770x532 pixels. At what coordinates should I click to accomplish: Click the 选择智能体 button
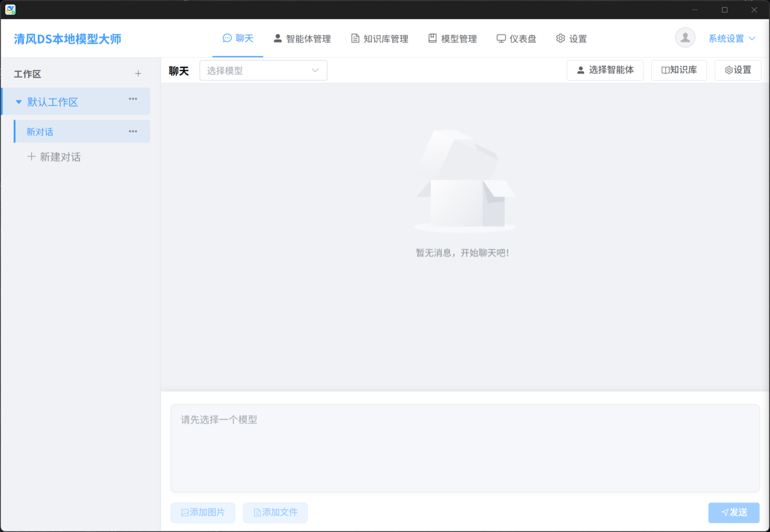[x=604, y=70]
